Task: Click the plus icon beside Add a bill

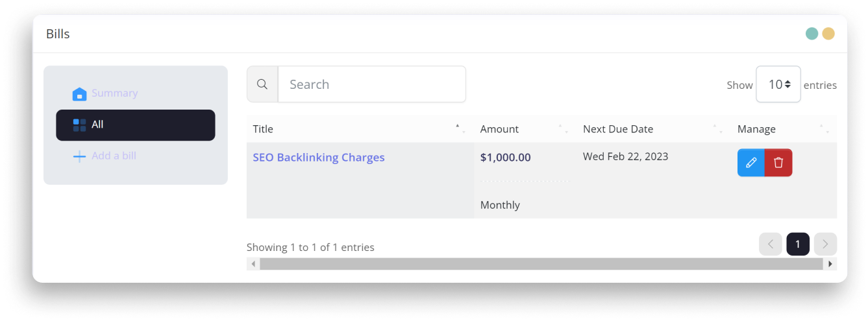Action: [79, 156]
